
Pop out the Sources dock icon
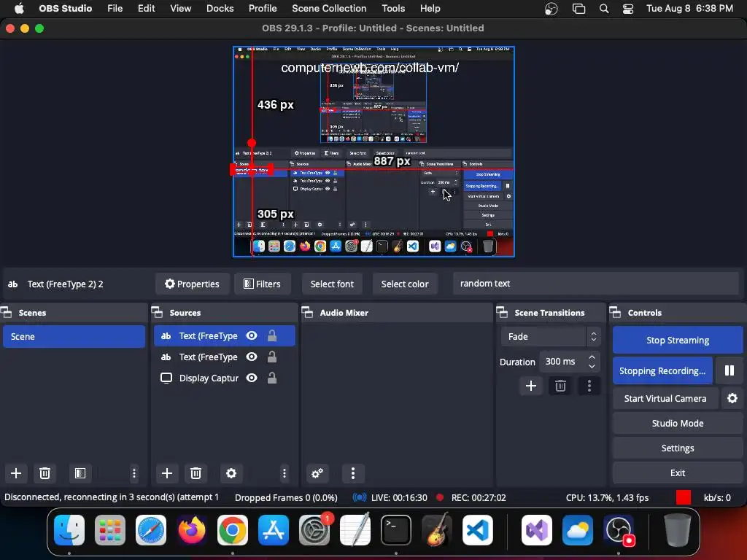click(x=158, y=312)
